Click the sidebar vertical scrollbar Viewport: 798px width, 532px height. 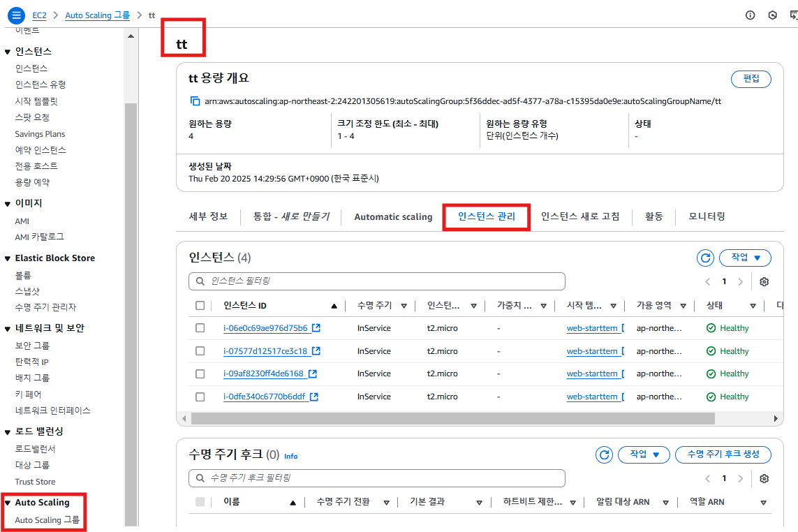[x=131, y=315]
